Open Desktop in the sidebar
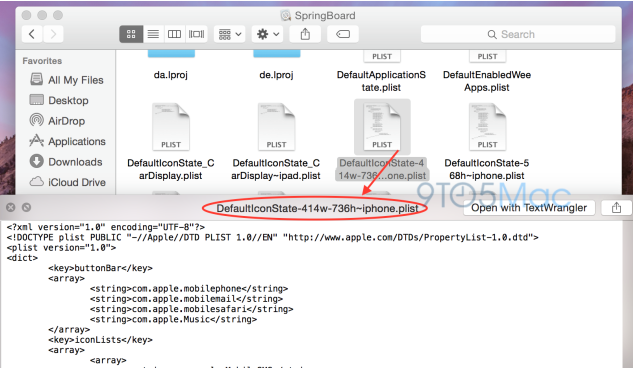 tap(59, 100)
